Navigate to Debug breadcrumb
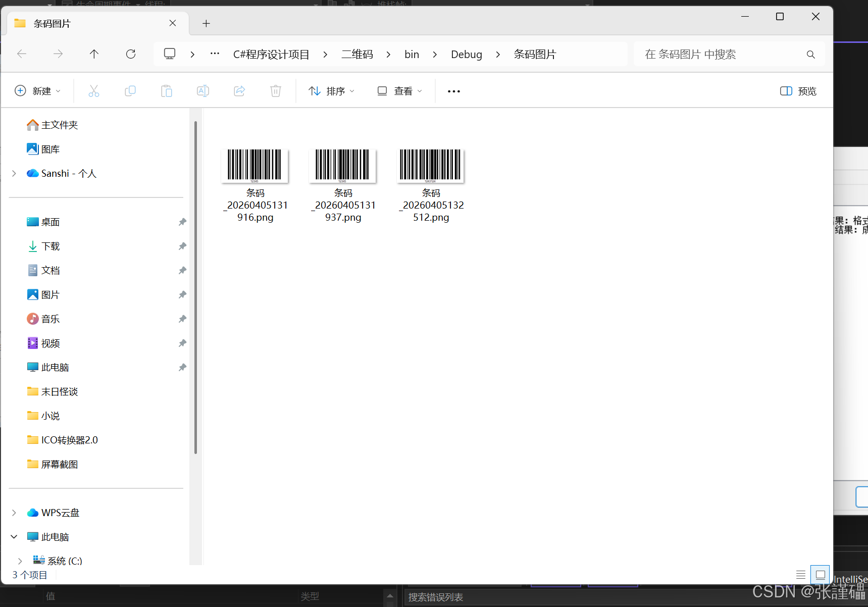This screenshot has width=868, height=607. coord(467,54)
